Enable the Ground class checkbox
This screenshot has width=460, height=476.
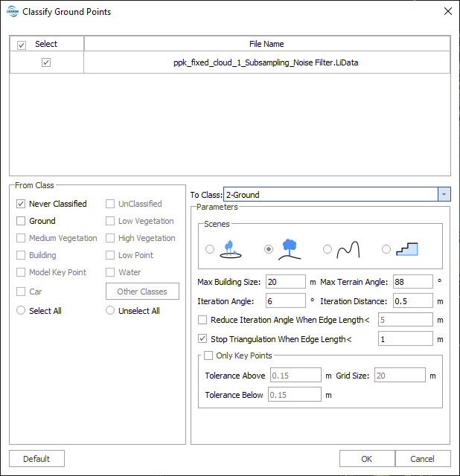pos(21,221)
